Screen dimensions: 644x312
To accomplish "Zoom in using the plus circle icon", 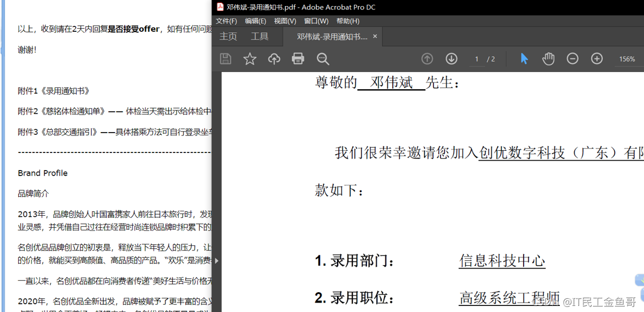I will pyautogui.click(x=597, y=59).
